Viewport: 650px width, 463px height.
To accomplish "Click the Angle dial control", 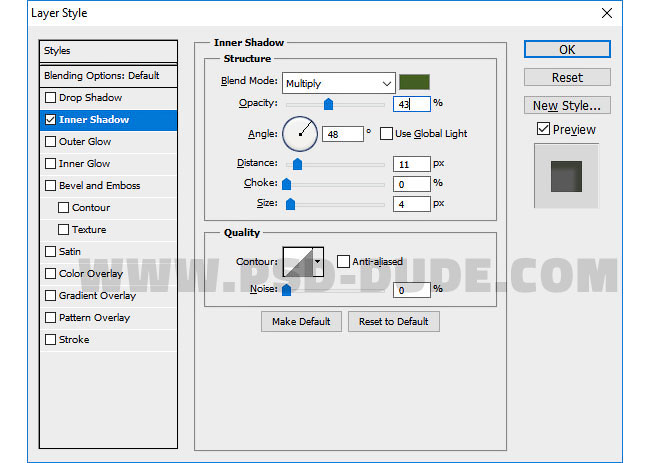I will [x=300, y=134].
